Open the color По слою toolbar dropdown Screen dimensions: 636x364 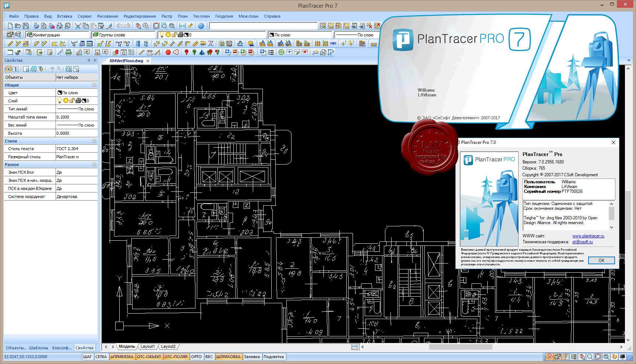coord(300,35)
